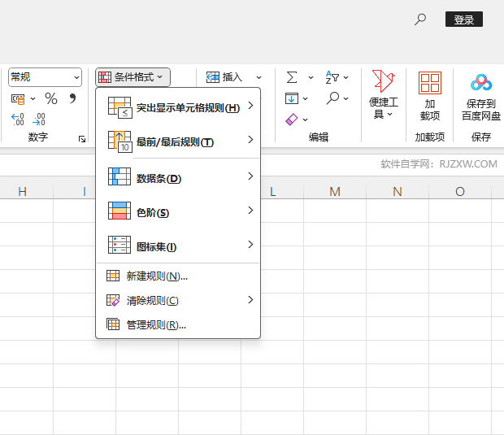Select column L header
Image resolution: width=504 pixels, height=435 pixels.
(282, 191)
